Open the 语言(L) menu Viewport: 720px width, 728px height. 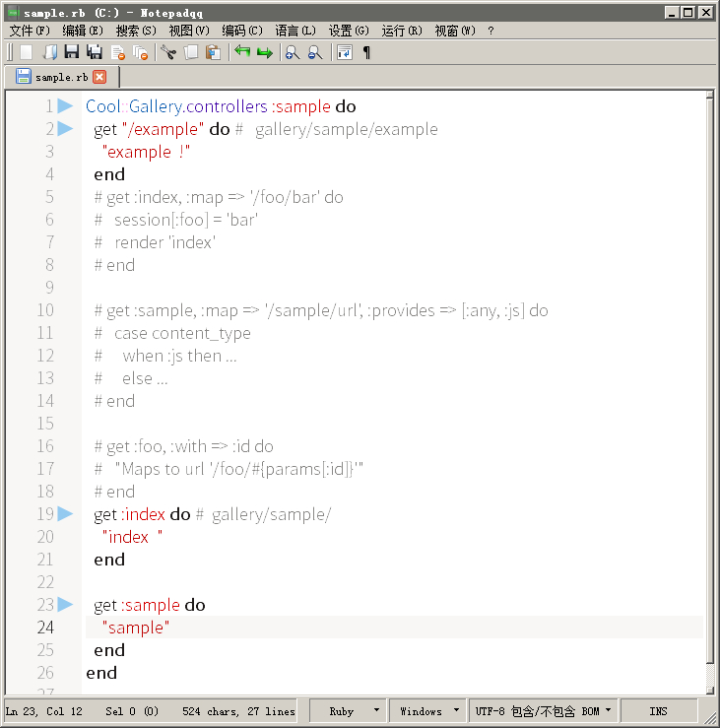[x=295, y=31]
